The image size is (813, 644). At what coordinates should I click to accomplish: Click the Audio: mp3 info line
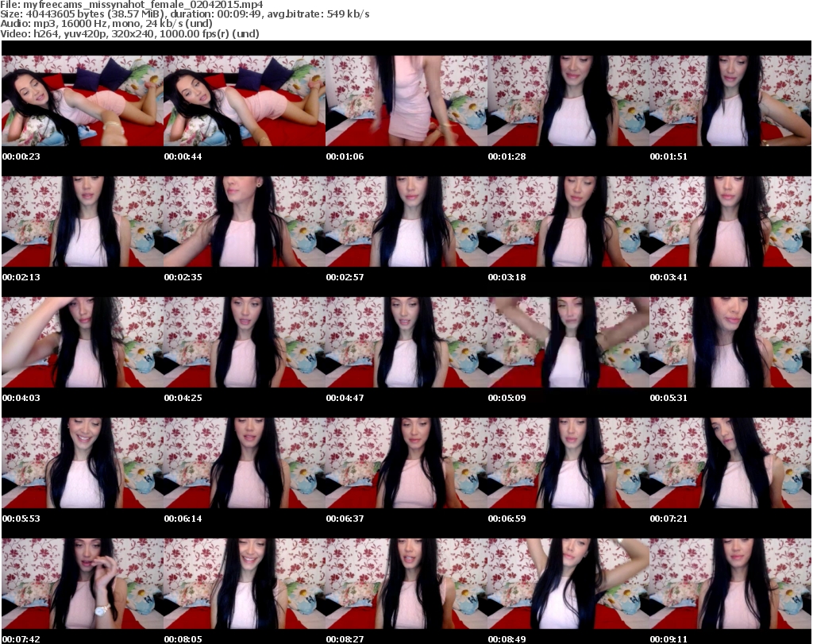pyautogui.click(x=106, y=24)
